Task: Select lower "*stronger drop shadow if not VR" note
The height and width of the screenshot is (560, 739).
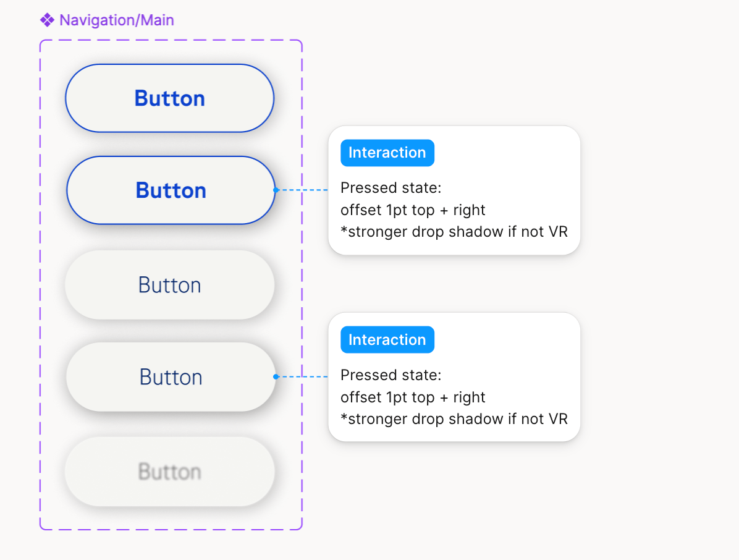Action: (x=454, y=418)
